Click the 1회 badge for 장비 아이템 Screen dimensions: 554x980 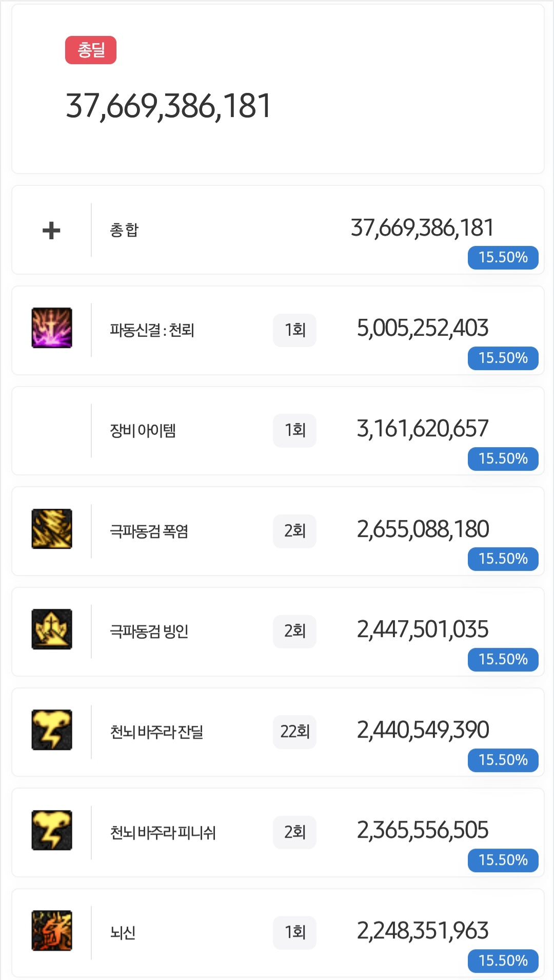pyautogui.click(x=294, y=430)
